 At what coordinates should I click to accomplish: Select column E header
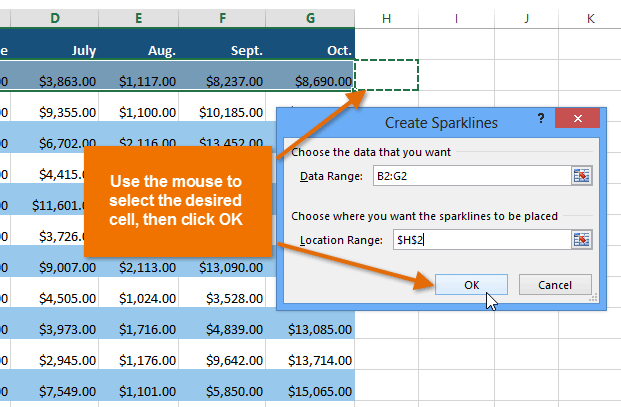coord(139,18)
